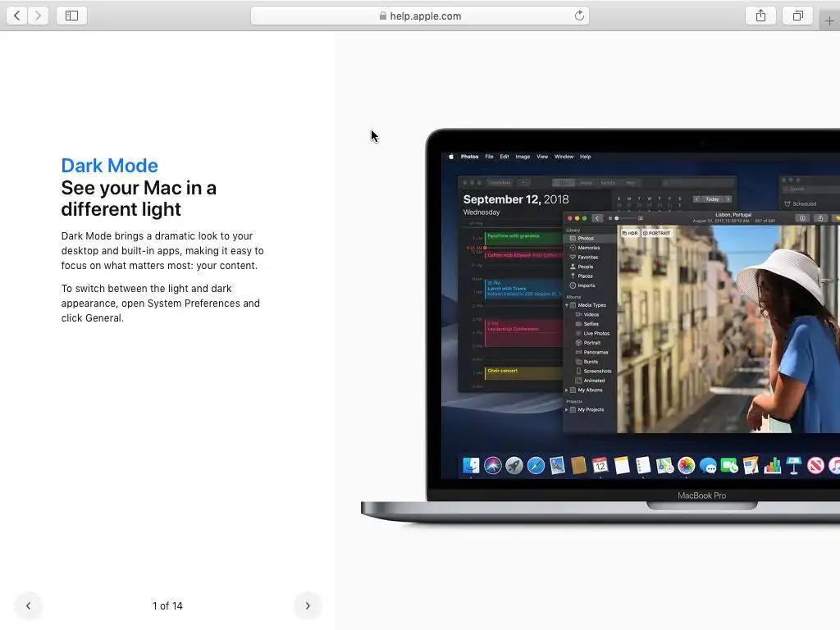
Task: Click the Photos flower icon in pictured Dock
Action: tap(687, 466)
